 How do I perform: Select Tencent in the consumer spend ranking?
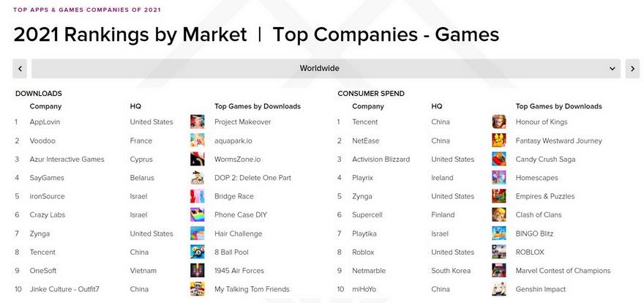(365, 122)
